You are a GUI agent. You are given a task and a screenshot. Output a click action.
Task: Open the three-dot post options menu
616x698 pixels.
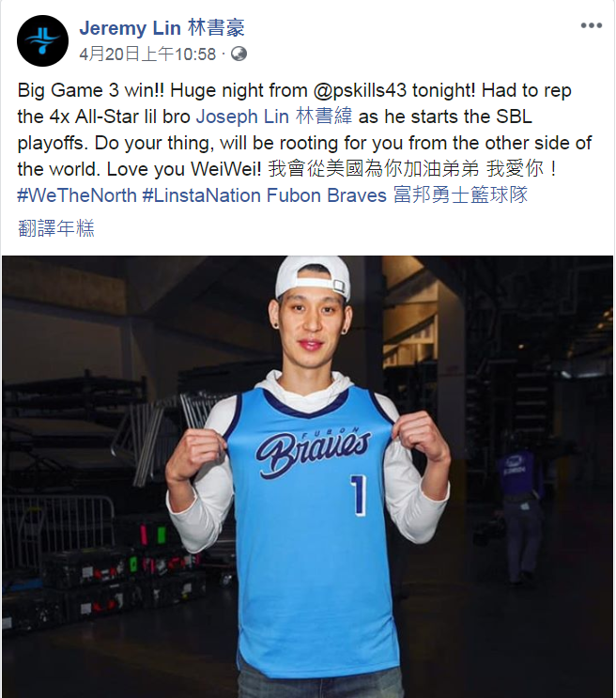coord(591,25)
